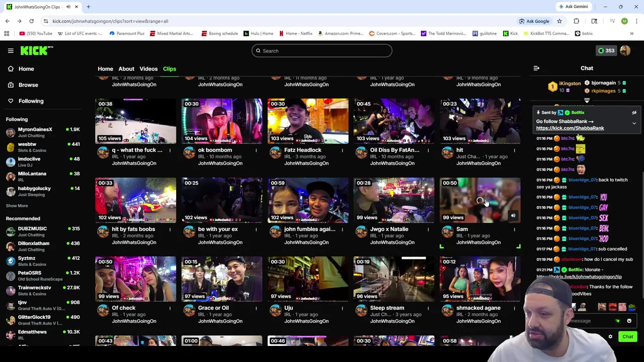Open chat settings gear

click(610, 337)
